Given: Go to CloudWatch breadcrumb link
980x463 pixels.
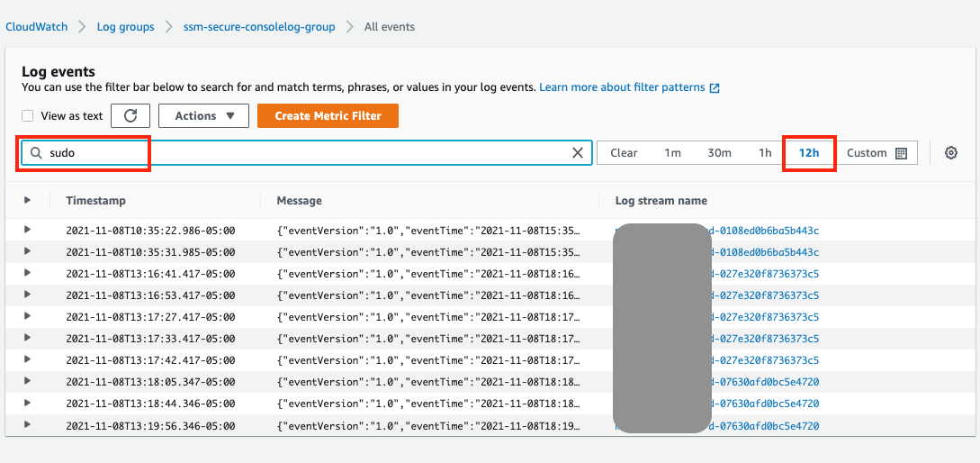Looking at the screenshot, I should point(36,27).
